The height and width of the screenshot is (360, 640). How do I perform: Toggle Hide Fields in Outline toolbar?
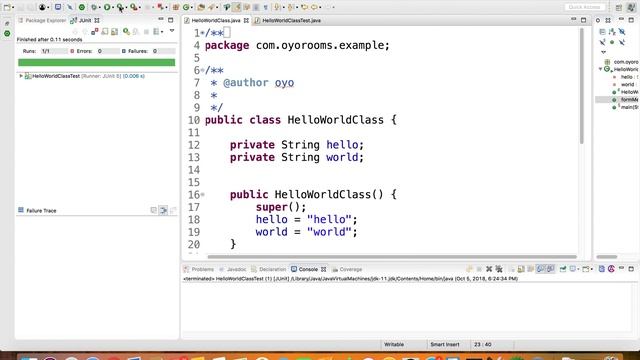[622, 32]
